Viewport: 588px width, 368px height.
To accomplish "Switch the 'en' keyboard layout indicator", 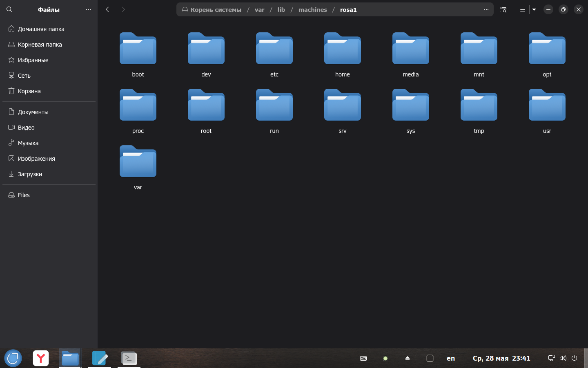I will pyautogui.click(x=450, y=359).
